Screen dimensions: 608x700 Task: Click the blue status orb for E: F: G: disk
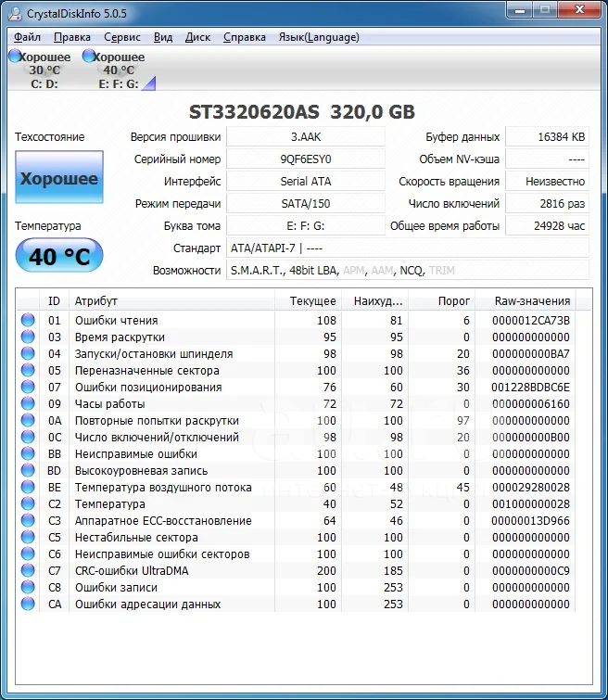pyautogui.click(x=89, y=56)
